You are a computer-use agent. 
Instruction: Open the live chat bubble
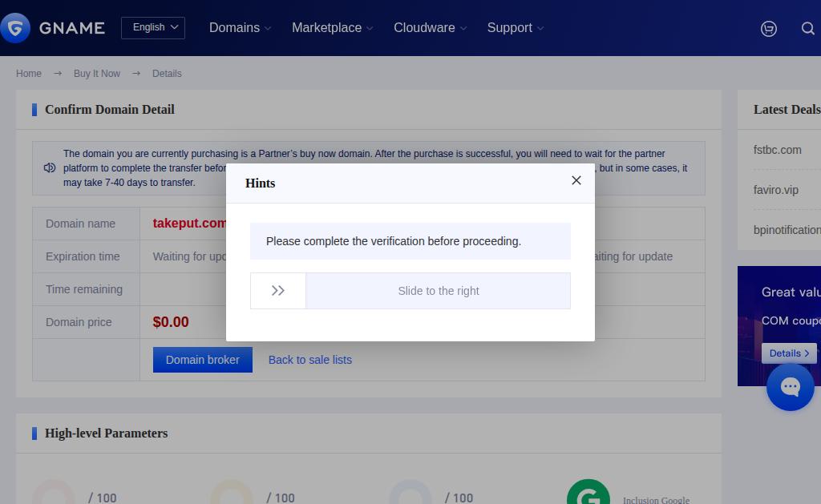(x=790, y=387)
